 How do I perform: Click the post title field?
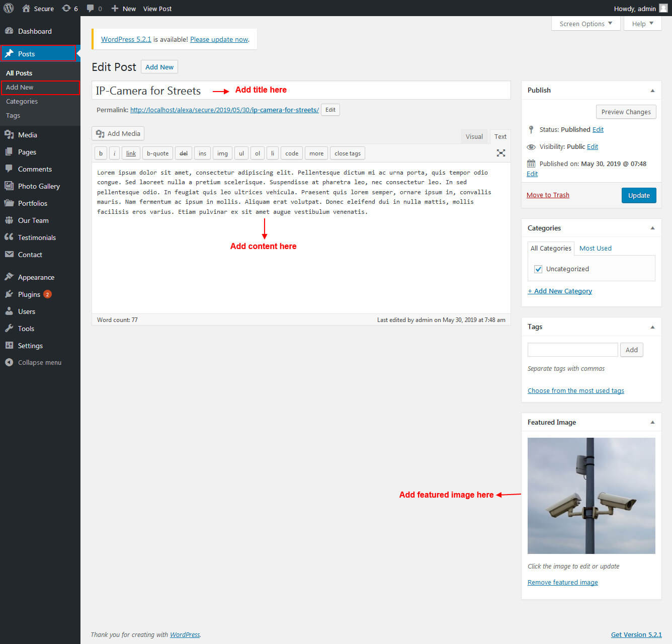point(301,91)
